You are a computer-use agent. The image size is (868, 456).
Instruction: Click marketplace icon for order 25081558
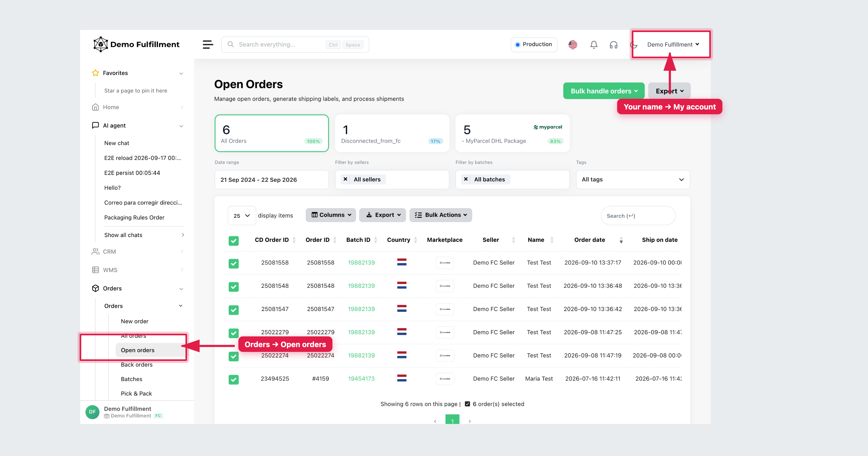[445, 262]
